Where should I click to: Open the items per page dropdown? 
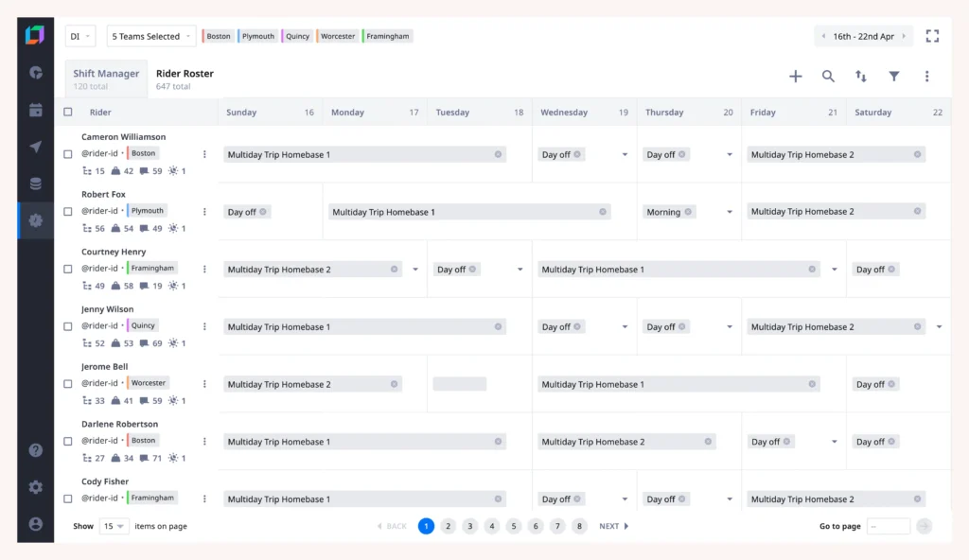114,526
